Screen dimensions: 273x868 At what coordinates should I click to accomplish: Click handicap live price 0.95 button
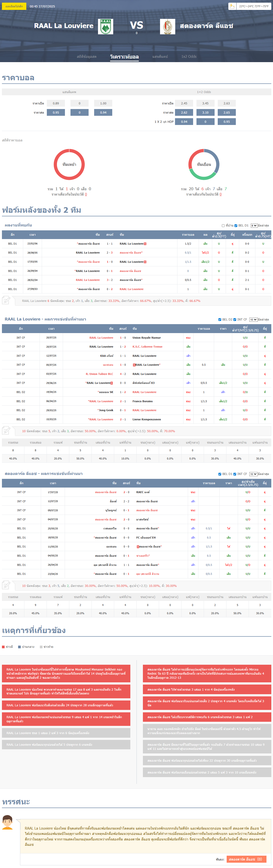[x=56, y=113]
